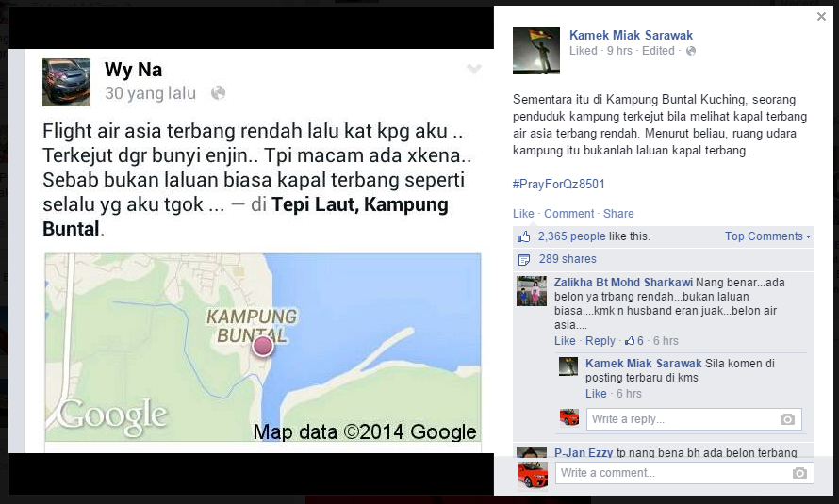Screen dimensions: 839x504
Task: Close the photo viewer with the X
Action: point(821,17)
